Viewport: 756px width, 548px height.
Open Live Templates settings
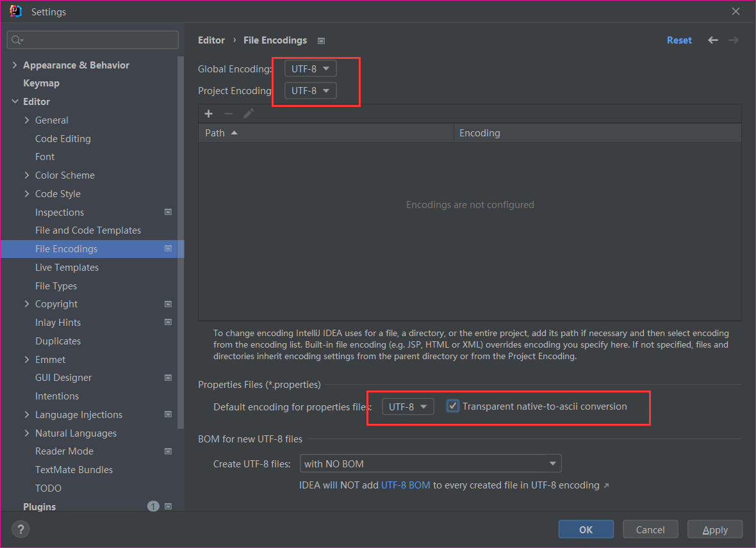(x=67, y=268)
